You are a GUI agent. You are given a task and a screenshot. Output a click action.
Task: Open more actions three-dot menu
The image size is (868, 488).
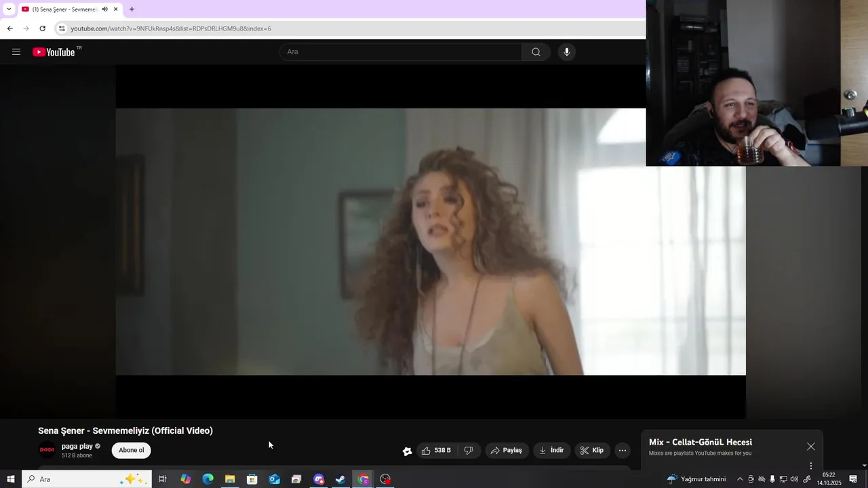623,450
